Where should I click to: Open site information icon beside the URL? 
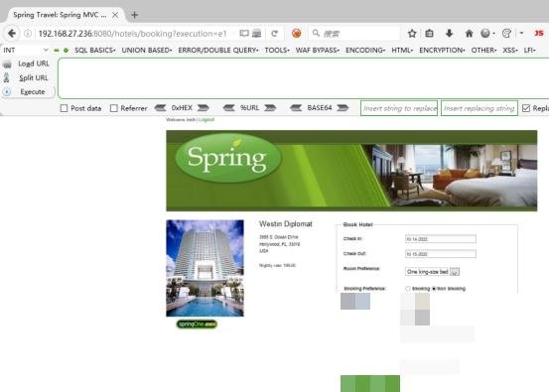pyautogui.click(x=28, y=34)
